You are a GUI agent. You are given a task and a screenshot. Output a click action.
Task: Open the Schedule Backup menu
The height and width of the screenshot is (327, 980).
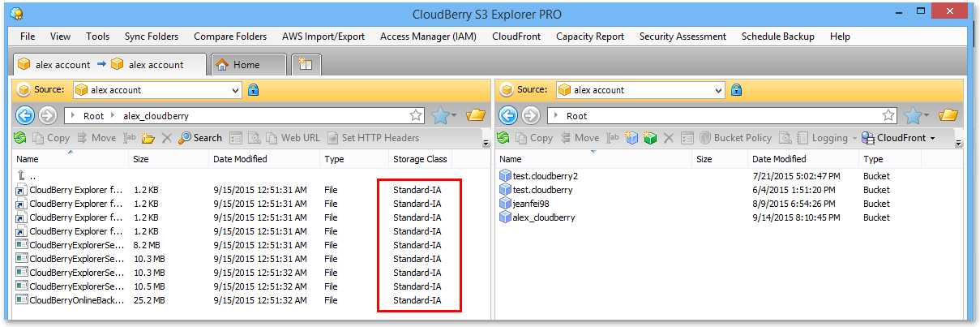[x=778, y=37]
